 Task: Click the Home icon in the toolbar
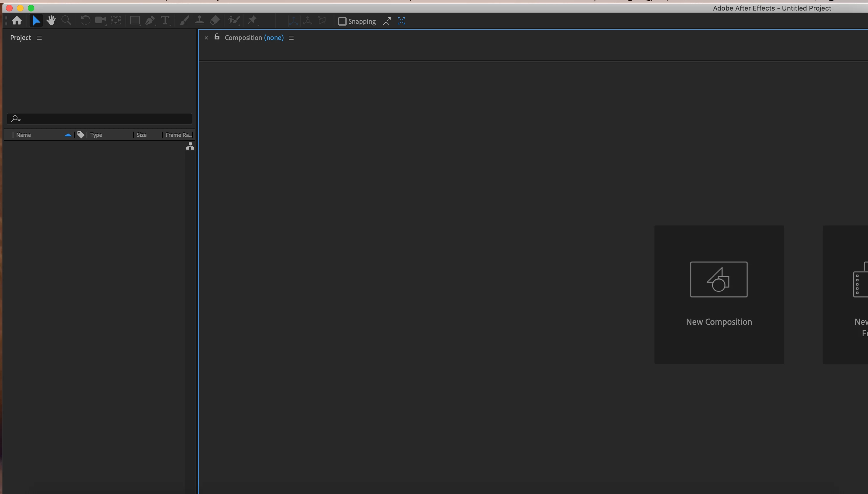point(17,21)
